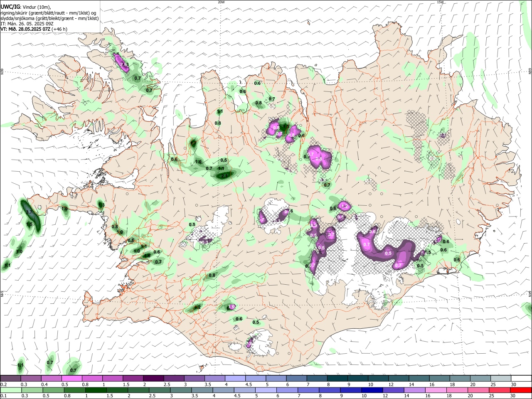532x399 pixels.
Task: Click the '0.1' label on lower scale
Action: (x=3, y=396)
